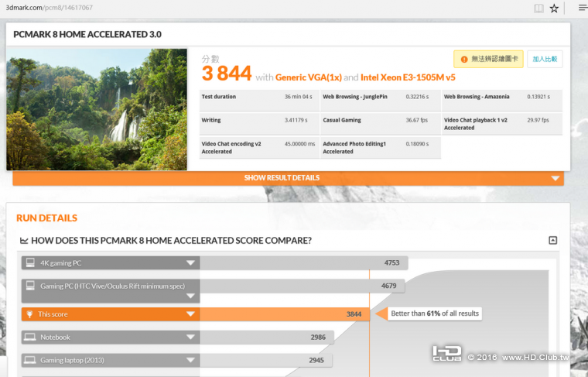Add page to favorites with star icon
This screenshot has height=377, width=588.
click(554, 9)
